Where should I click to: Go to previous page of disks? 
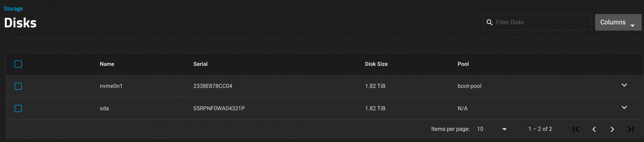pos(594,129)
